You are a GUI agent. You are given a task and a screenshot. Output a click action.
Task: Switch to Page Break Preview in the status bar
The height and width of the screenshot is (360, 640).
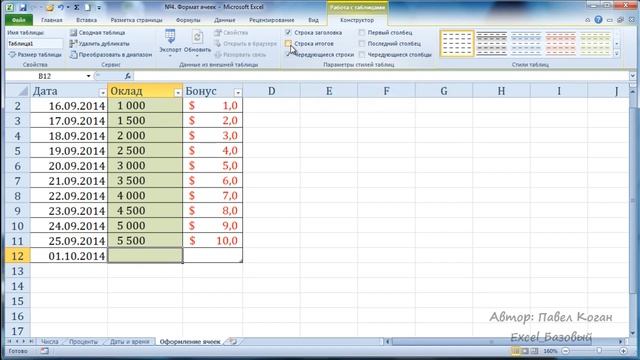tap(534, 351)
